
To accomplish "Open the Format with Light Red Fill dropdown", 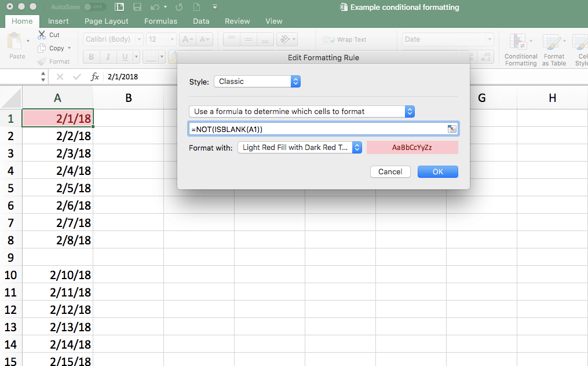I will coord(300,147).
